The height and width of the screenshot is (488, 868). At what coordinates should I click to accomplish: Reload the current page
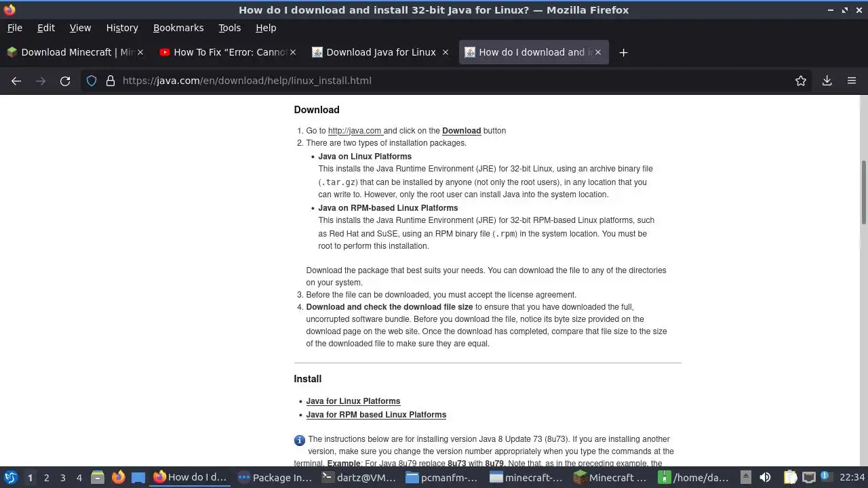[65, 81]
